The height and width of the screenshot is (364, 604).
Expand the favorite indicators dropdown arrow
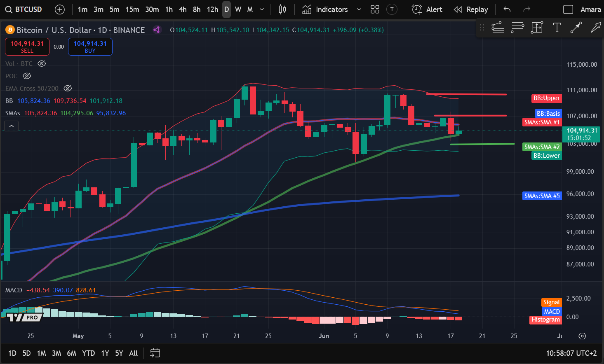(x=359, y=9)
